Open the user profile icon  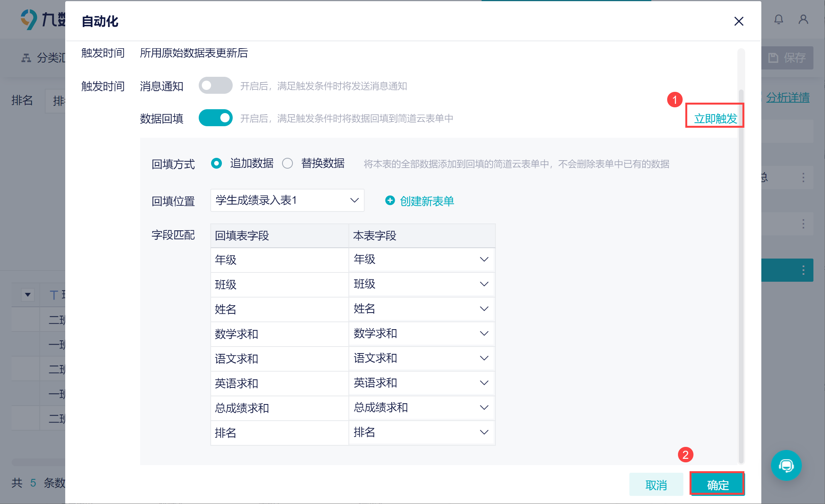(803, 19)
